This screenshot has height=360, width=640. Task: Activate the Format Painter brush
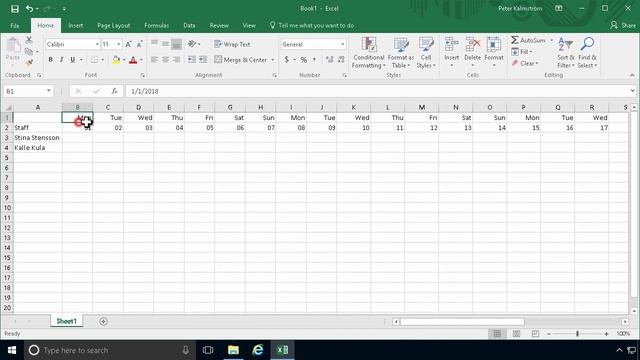coord(29,63)
